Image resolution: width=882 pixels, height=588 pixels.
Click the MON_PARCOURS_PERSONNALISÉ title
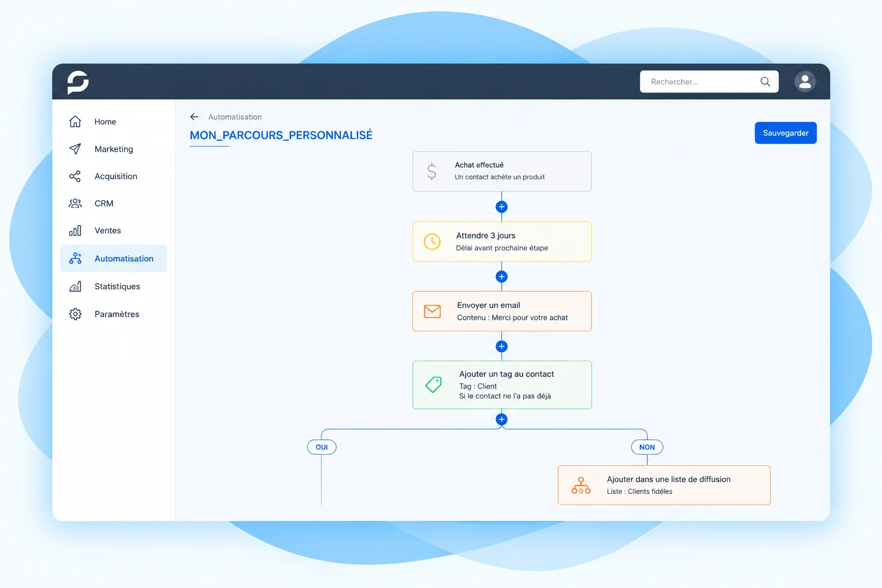(281, 136)
